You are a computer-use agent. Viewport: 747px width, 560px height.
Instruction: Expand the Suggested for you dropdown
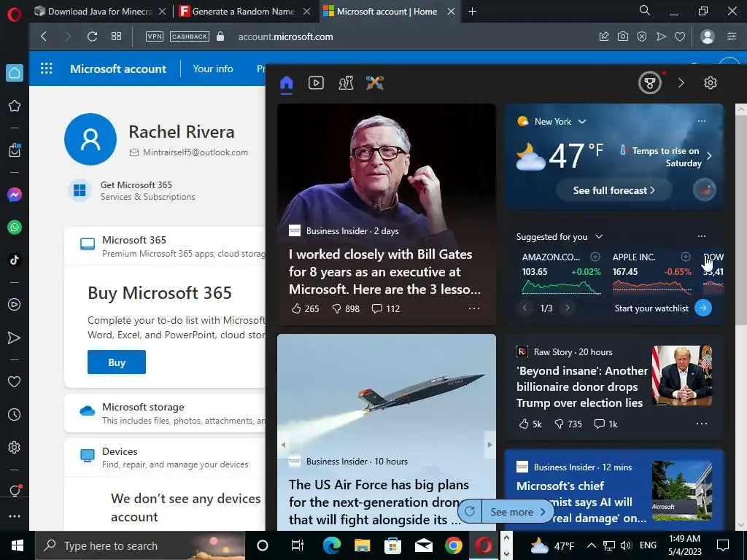coord(600,237)
